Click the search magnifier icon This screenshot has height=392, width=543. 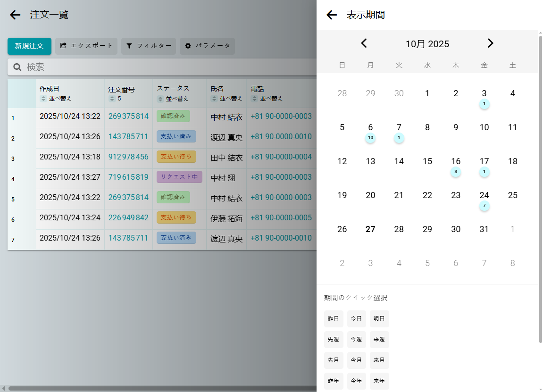pos(17,67)
